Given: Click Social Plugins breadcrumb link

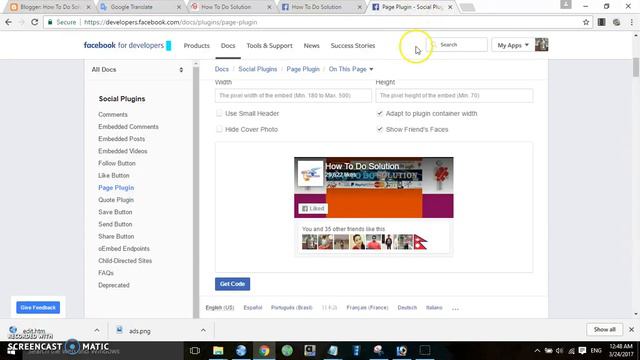Looking at the screenshot, I should tap(258, 69).
